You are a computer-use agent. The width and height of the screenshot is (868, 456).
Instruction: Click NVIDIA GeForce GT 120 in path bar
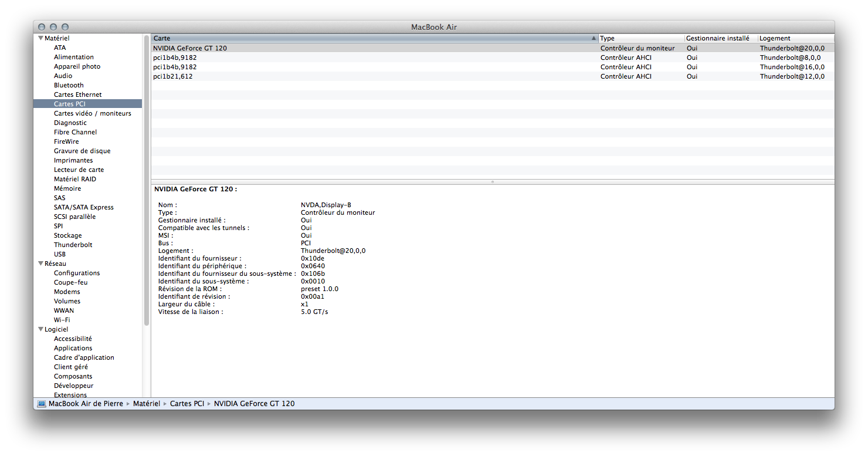click(255, 404)
